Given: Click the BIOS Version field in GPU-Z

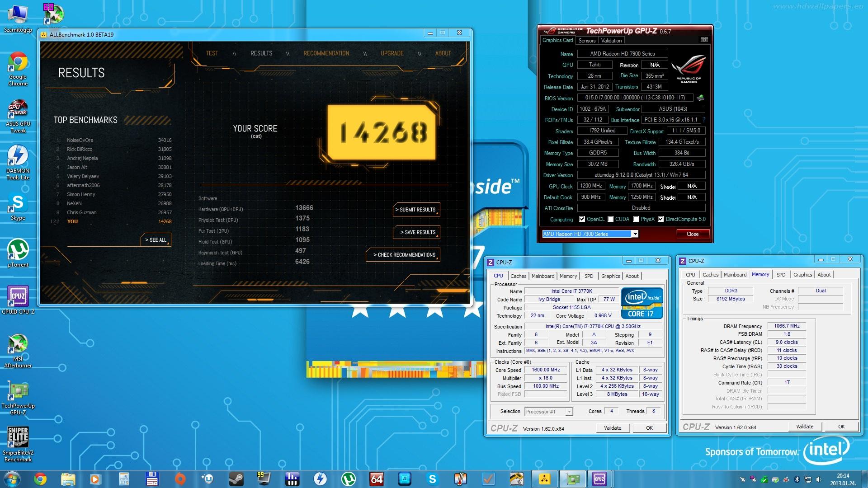Looking at the screenshot, I should pos(635,98).
